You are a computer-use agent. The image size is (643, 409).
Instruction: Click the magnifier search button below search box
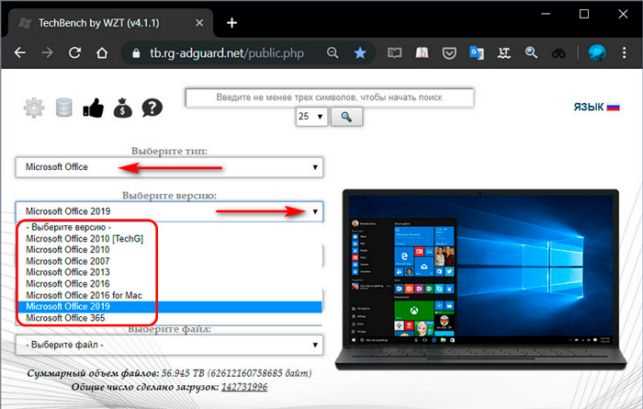click(347, 117)
